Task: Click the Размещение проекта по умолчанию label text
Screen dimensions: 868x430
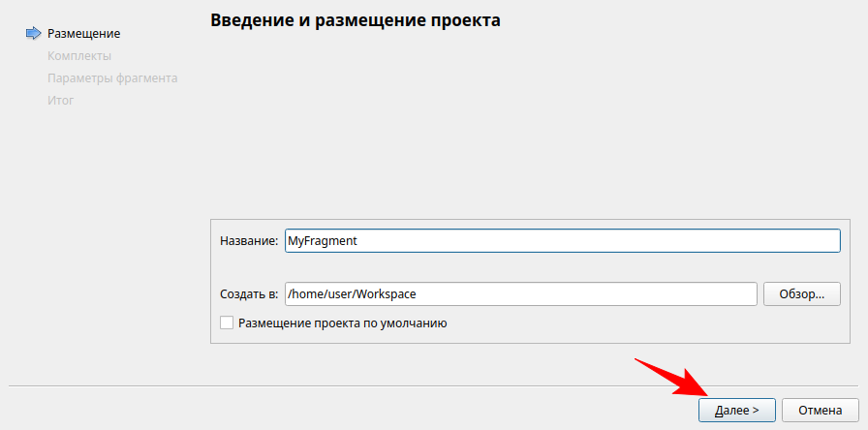Action: (342, 323)
